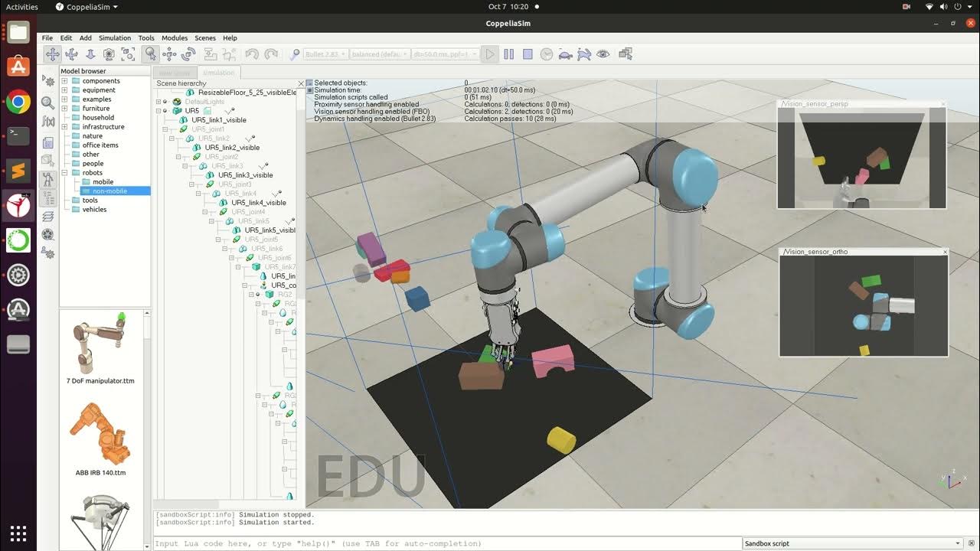Open the page selector icon
Screen dimensions: 980x551
point(626,54)
